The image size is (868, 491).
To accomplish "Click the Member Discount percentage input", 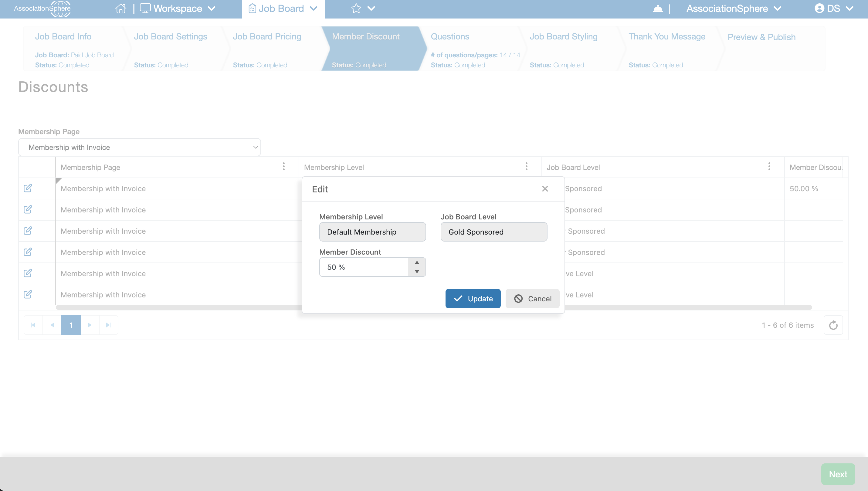I will [x=364, y=267].
